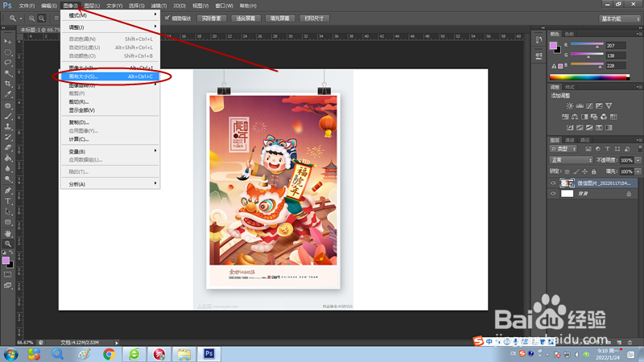
Task: Add a Channel Mixer adjustment
Action: click(604, 117)
